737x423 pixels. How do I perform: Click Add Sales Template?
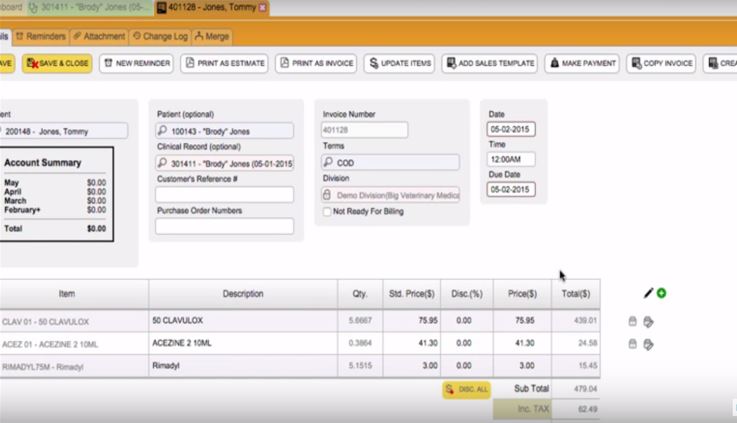(x=490, y=63)
